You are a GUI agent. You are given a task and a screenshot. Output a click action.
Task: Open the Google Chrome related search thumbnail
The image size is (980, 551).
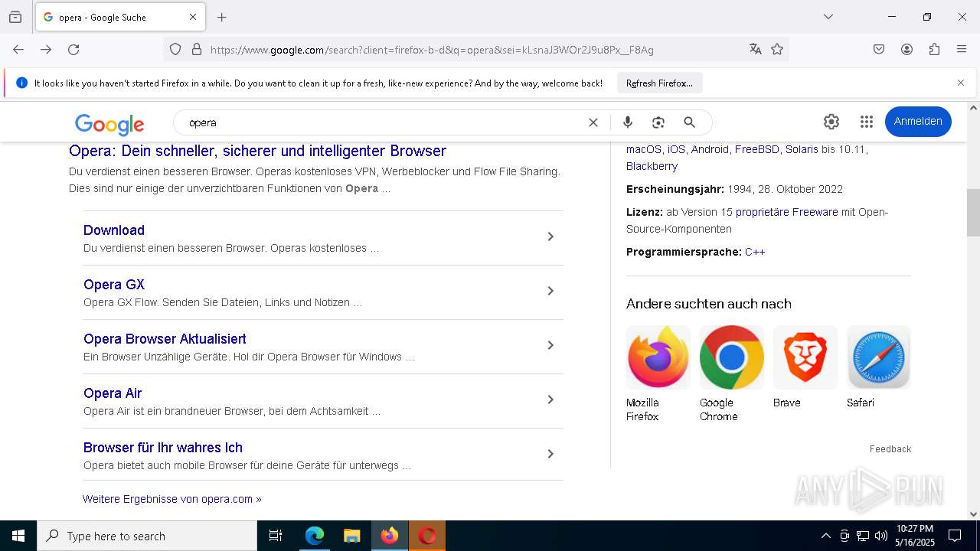pos(731,357)
